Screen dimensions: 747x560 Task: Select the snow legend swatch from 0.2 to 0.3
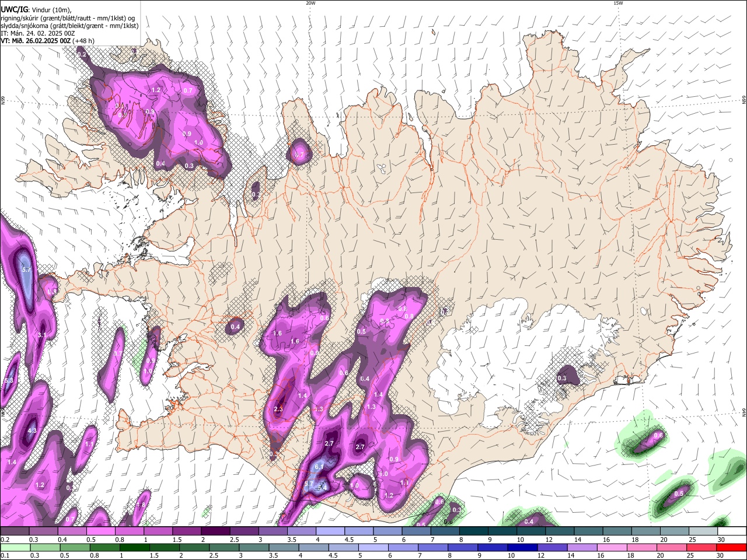[x=15, y=531]
